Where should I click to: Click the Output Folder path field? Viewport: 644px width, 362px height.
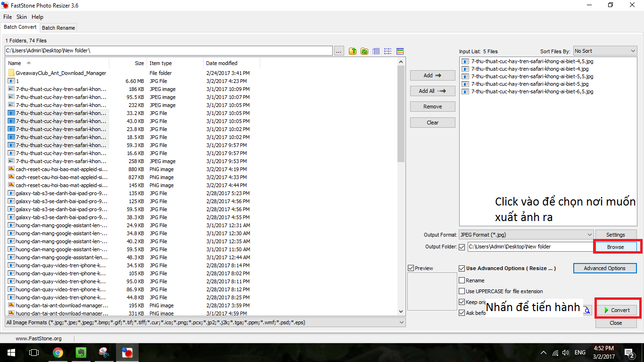[530, 247]
